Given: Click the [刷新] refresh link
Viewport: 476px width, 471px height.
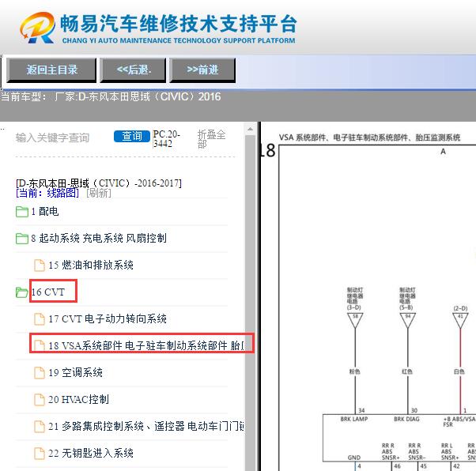Looking at the screenshot, I should tap(99, 193).
